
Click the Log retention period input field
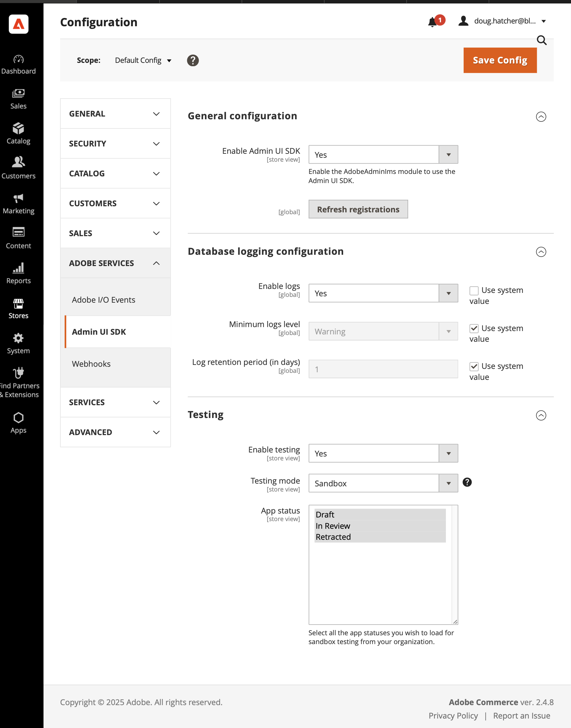[383, 369]
